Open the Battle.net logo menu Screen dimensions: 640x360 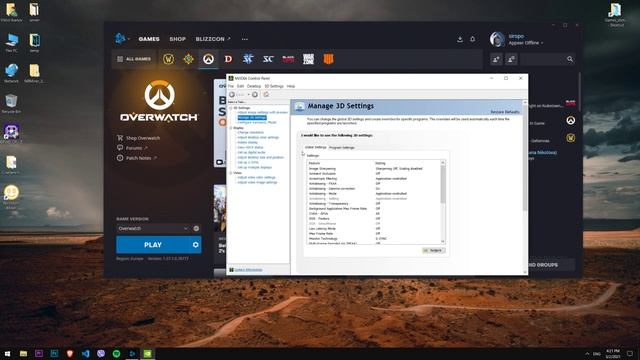pos(120,38)
